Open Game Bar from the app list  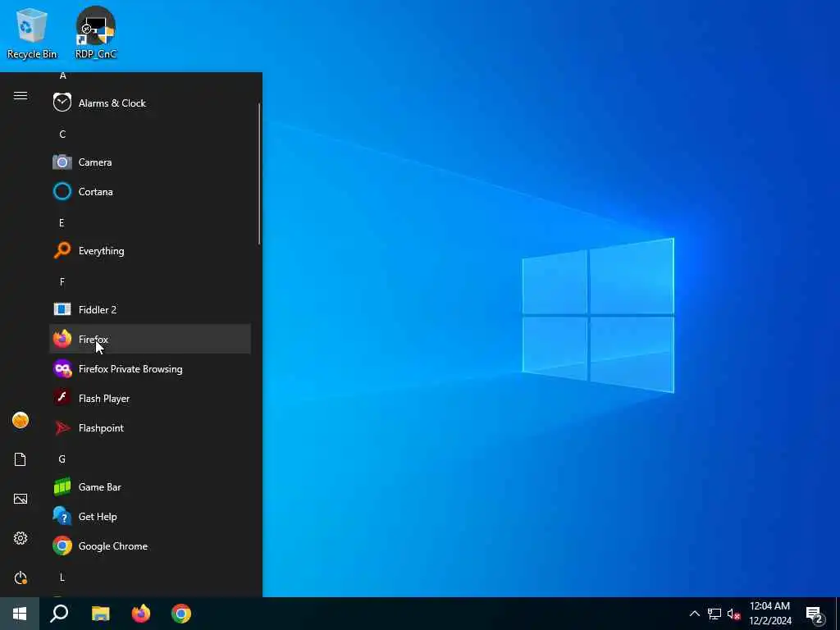click(150, 487)
